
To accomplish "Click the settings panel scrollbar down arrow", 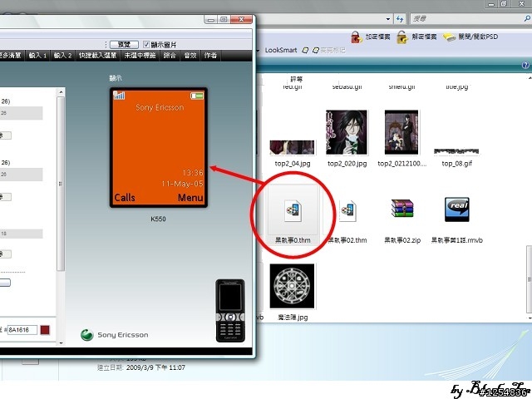I will [61, 342].
